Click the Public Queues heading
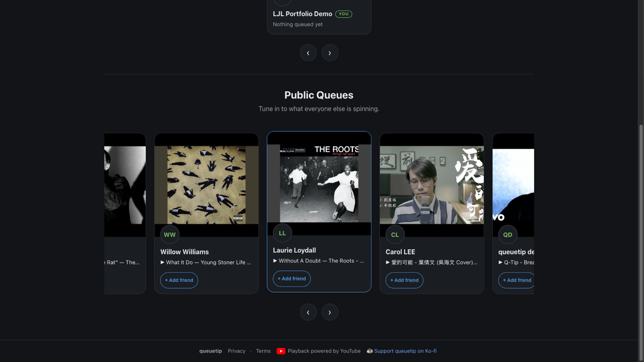 point(319,95)
